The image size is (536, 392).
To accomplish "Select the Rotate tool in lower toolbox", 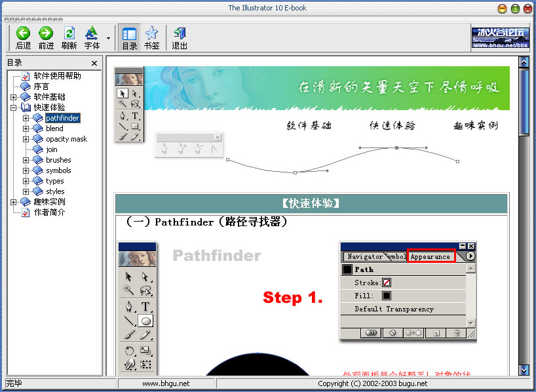I will 129,351.
